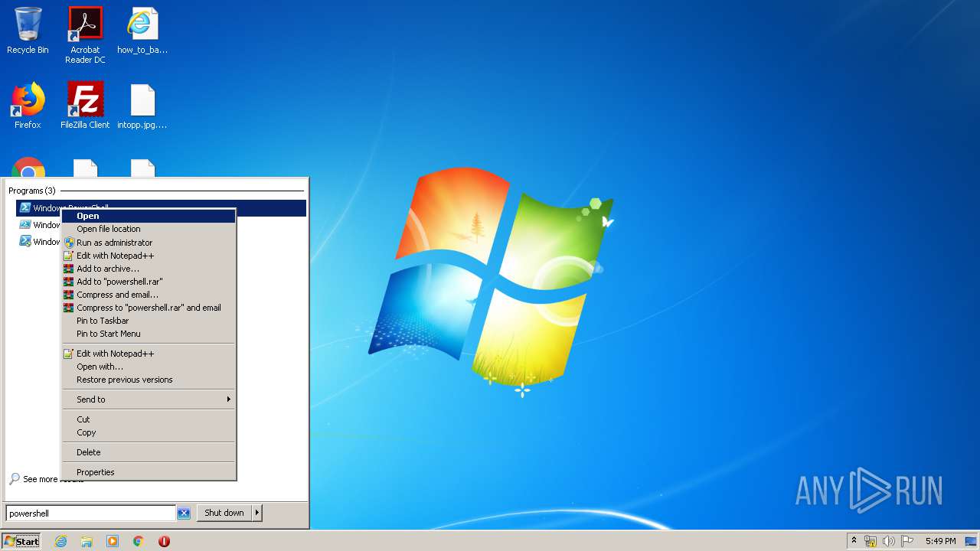
Task: Click WinRAR icon beside Compress and email
Action: coord(69,295)
